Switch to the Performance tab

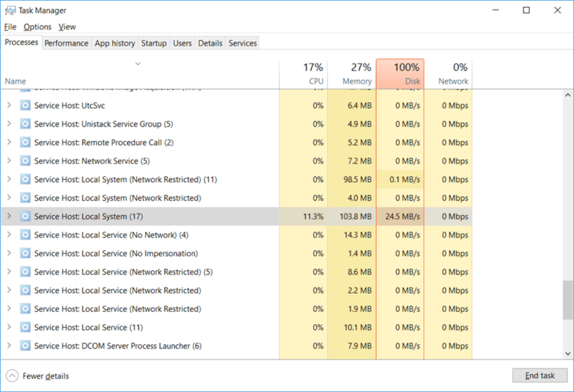pyautogui.click(x=66, y=43)
